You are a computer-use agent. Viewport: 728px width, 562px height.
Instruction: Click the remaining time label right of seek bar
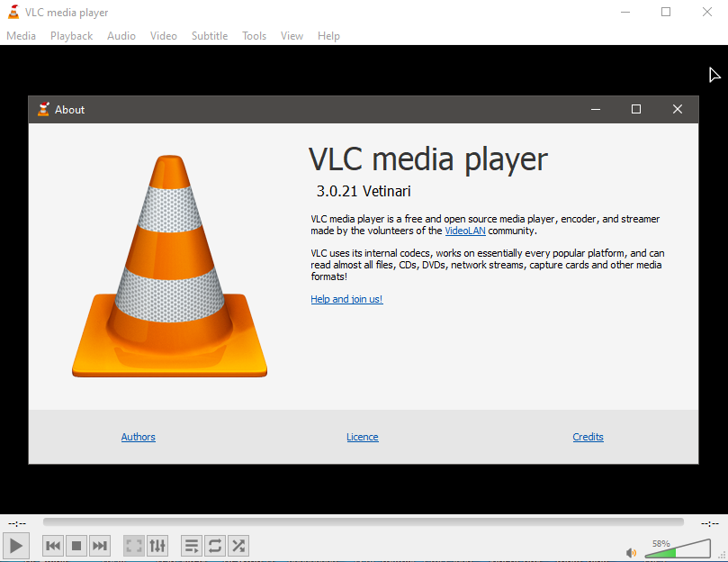(x=710, y=523)
